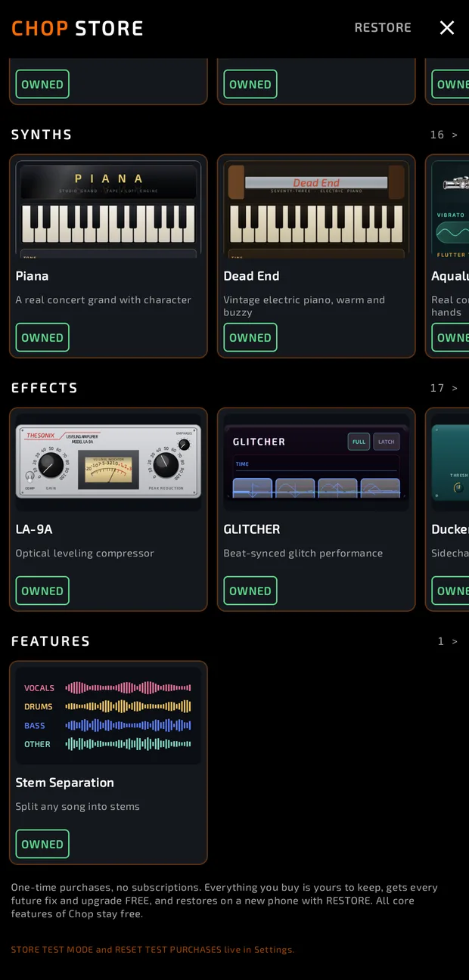The width and height of the screenshot is (469, 980).
Task: Click the 'STORE TEST MODE' settings note
Action: [153, 950]
